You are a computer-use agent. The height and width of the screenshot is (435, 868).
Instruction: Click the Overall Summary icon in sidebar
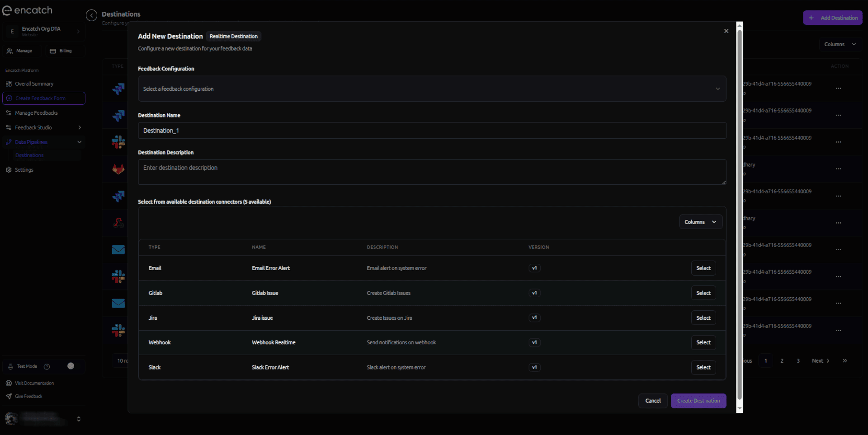(x=9, y=84)
